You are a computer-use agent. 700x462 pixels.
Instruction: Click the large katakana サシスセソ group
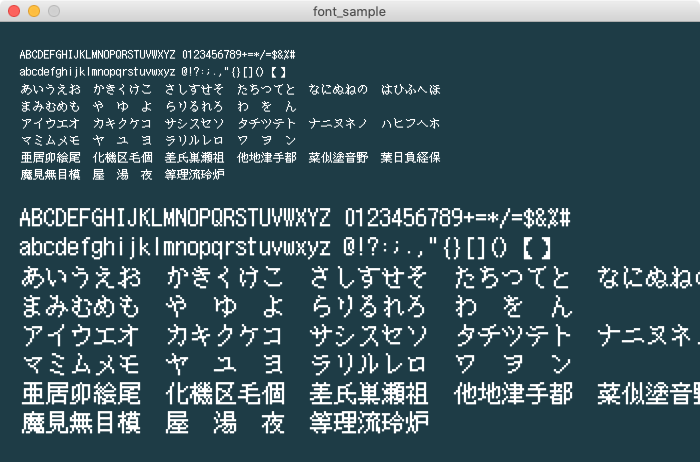click(369, 335)
